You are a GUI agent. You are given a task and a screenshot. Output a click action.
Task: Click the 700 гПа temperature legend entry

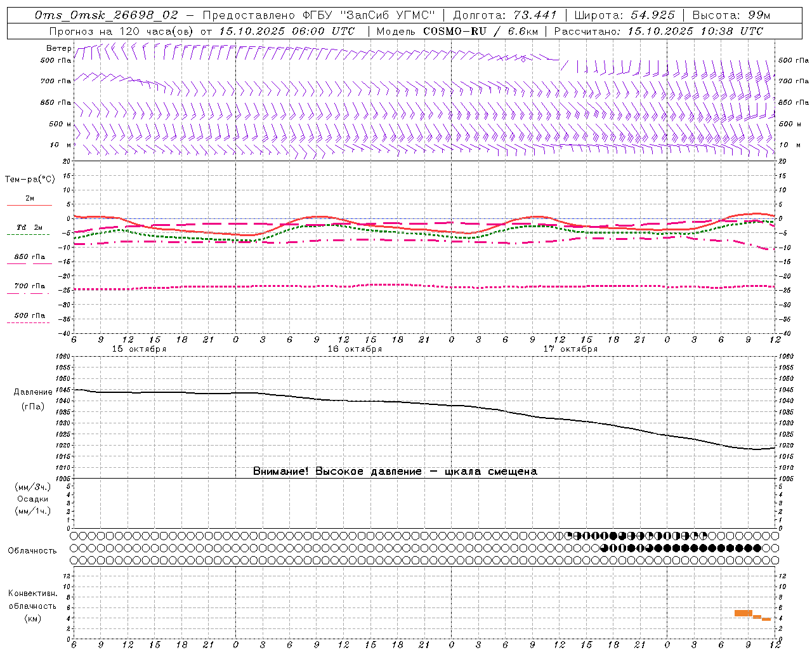30,286
